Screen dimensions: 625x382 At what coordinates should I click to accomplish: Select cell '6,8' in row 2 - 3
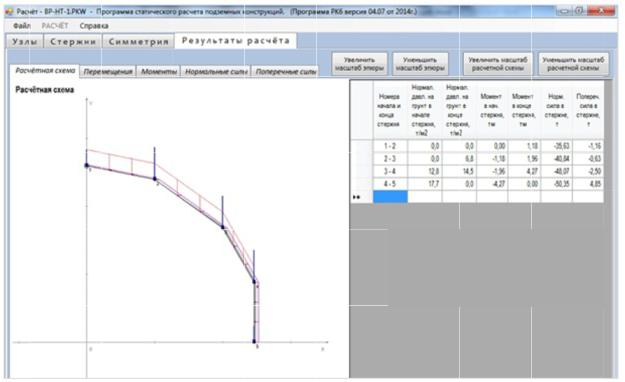pos(459,159)
